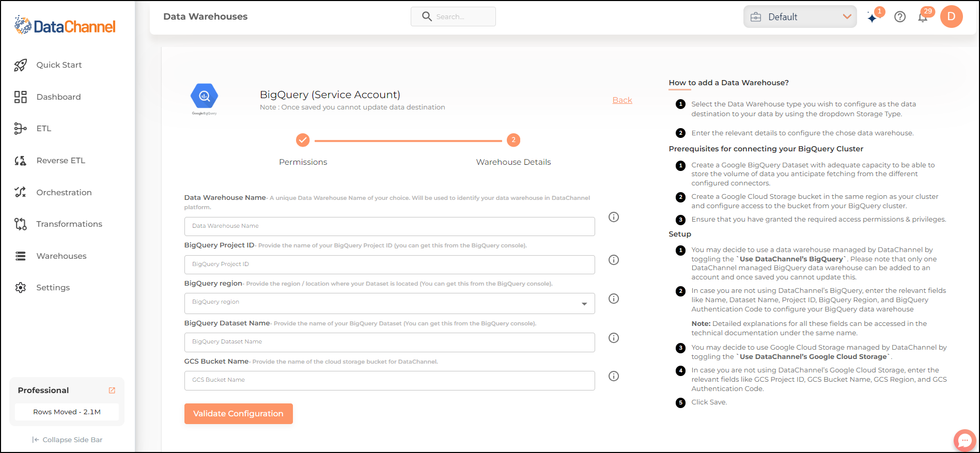Screen dimensions: 980x453
Task: Click the Back link
Action: click(622, 100)
